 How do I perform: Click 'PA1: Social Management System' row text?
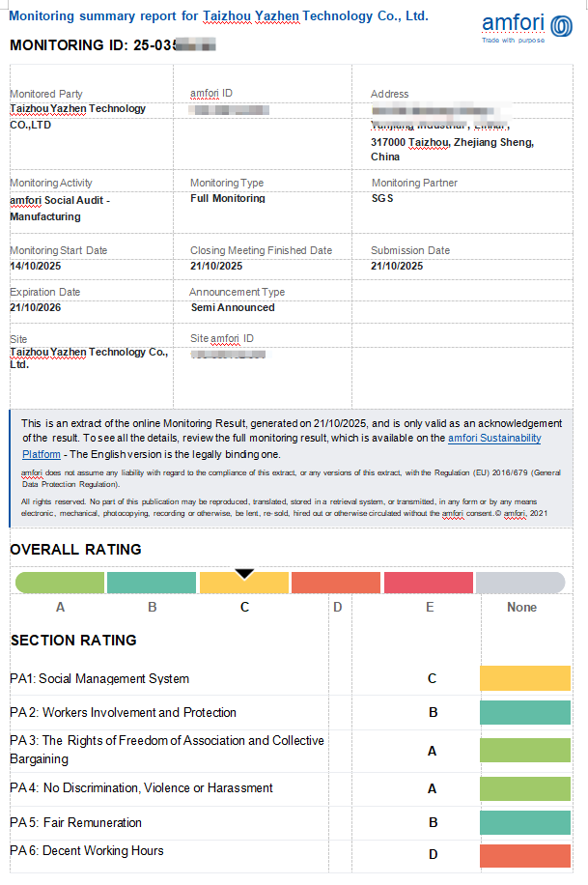(x=99, y=679)
